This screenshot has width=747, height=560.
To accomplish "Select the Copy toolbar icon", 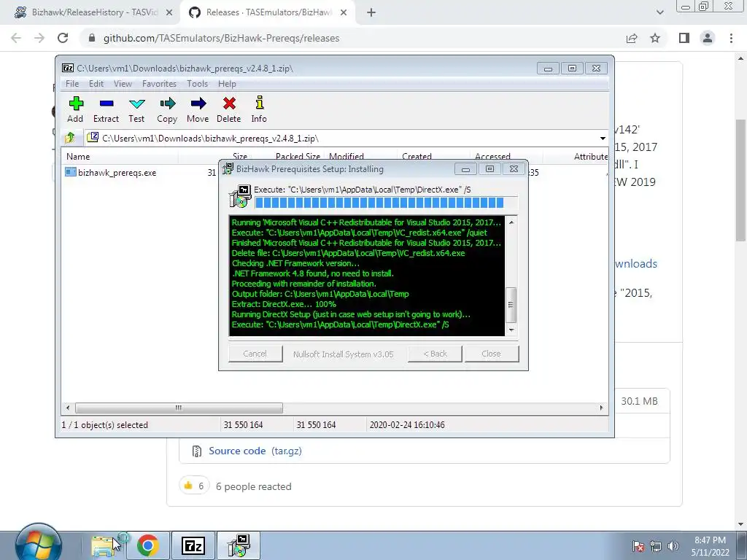I will [x=167, y=110].
